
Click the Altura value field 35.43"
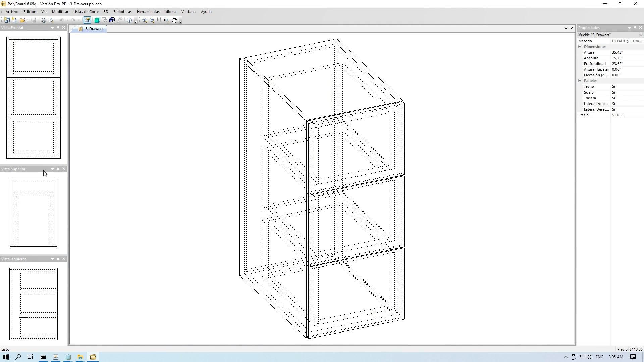(x=626, y=52)
